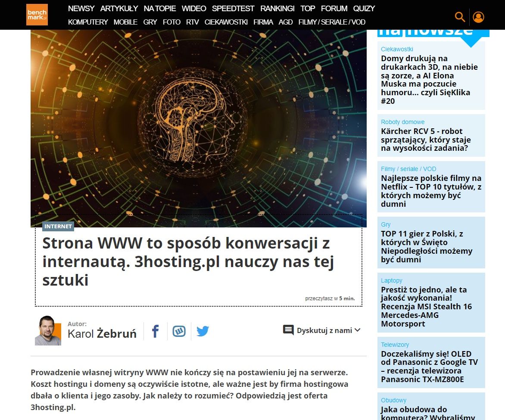Click the INTERNET category tag
This screenshot has width=505, height=420.
point(58,227)
